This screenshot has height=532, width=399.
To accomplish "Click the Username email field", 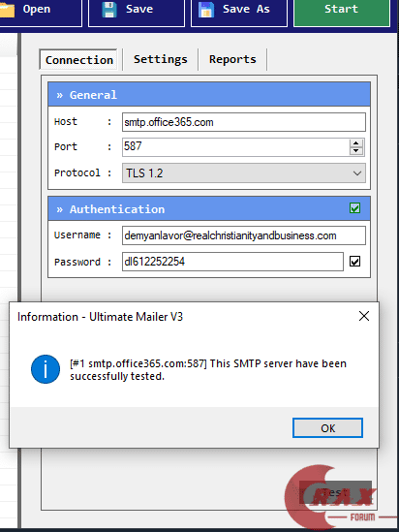I will point(244,235).
